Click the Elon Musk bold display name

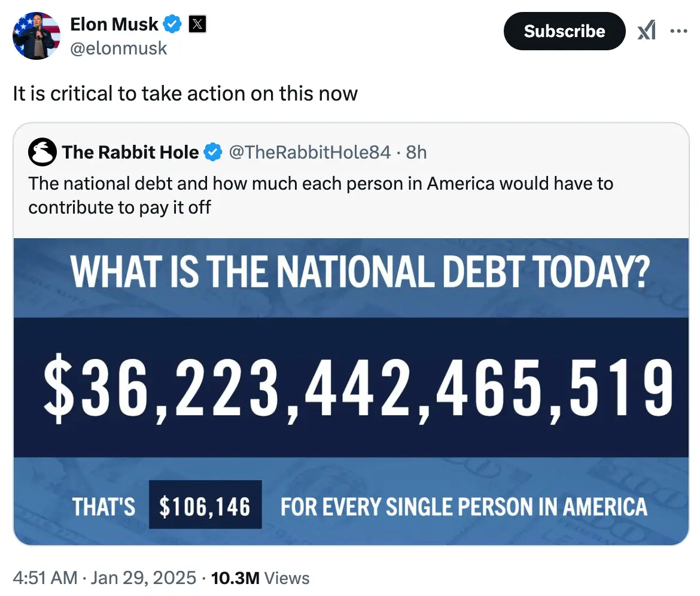pyautogui.click(x=114, y=24)
